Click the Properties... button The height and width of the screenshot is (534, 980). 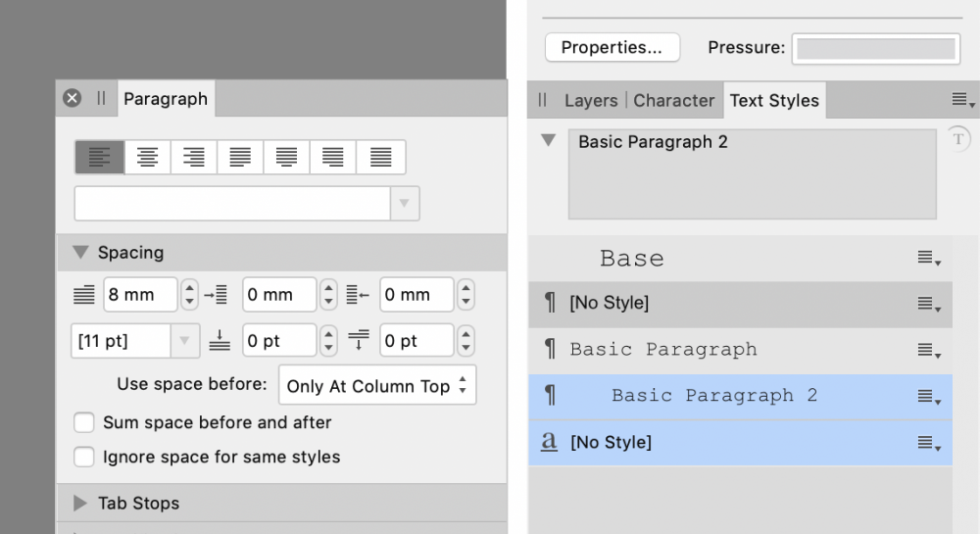click(612, 47)
